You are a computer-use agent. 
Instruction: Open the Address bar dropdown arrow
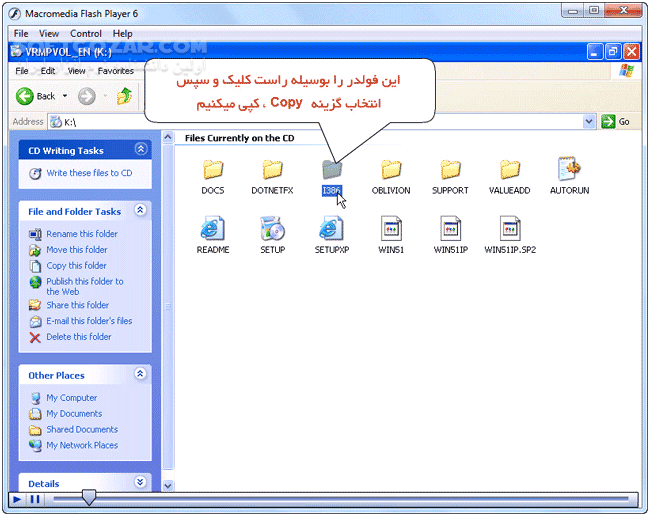[x=589, y=121]
